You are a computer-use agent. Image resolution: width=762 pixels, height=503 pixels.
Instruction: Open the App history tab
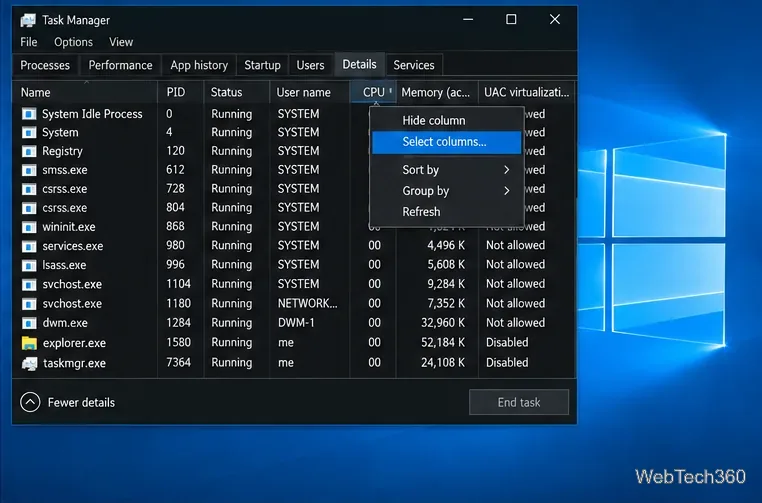click(x=199, y=65)
